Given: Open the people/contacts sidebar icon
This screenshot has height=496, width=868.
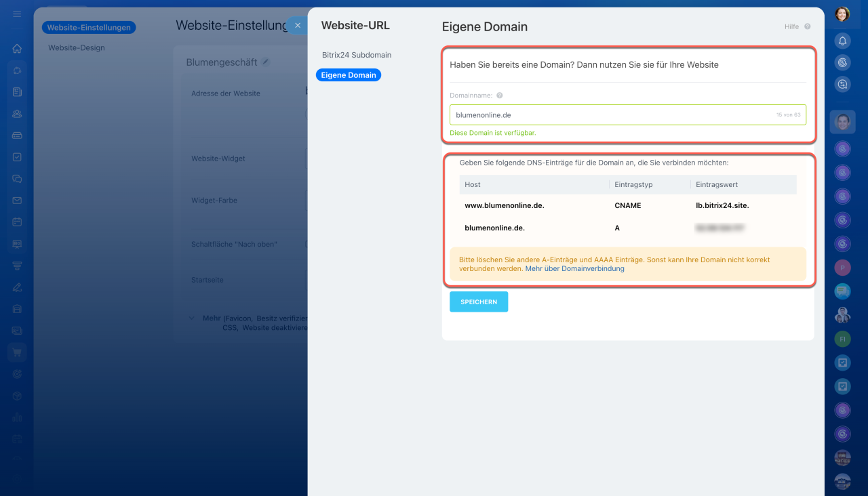Looking at the screenshot, I should pos(17,114).
